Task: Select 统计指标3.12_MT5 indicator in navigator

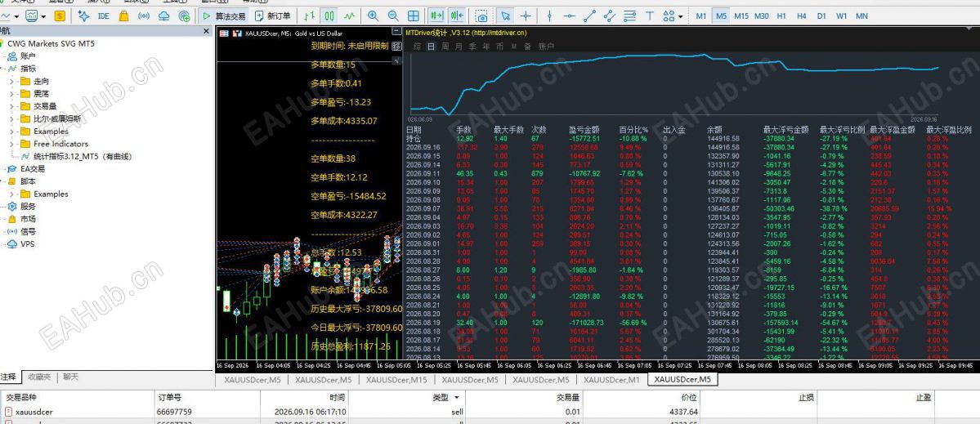Action: (x=83, y=156)
